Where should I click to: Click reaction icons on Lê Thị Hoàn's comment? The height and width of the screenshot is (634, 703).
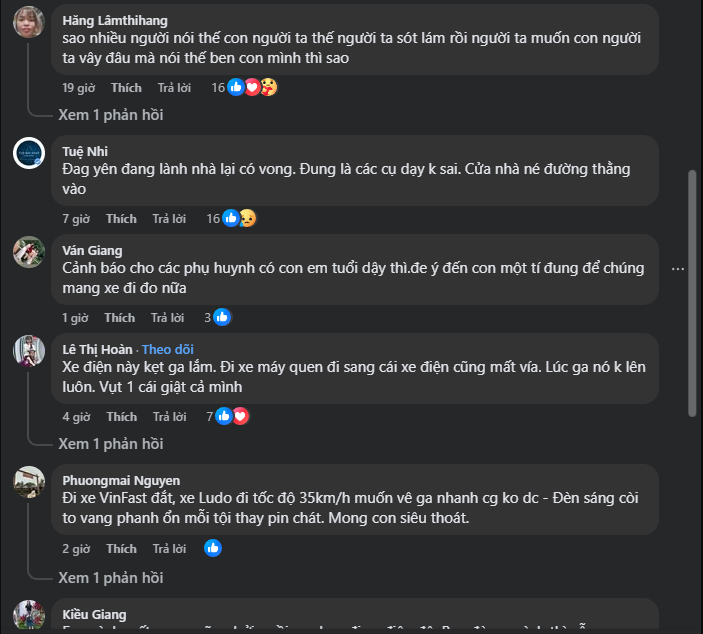(232, 416)
